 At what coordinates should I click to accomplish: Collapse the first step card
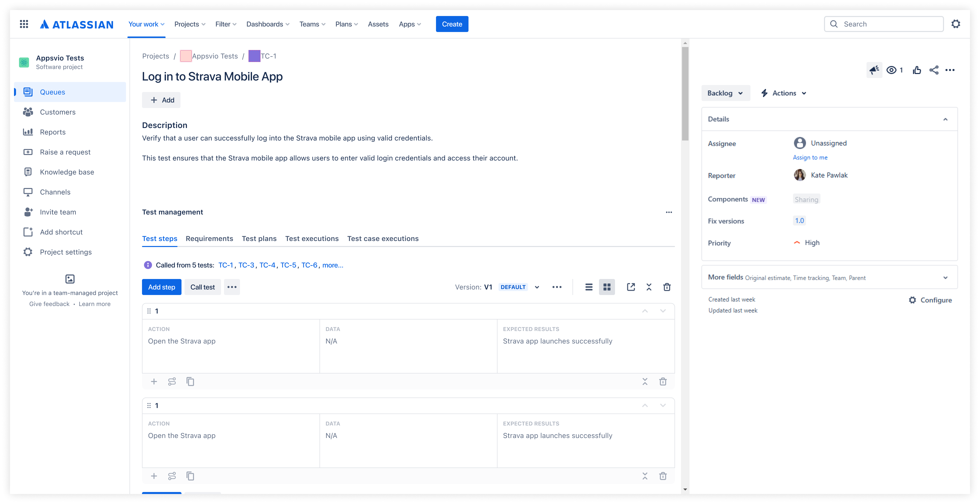point(645,381)
